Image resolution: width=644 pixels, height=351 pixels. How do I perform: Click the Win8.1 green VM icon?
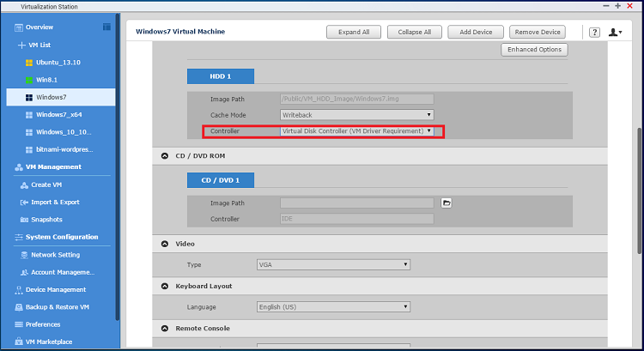[x=29, y=80]
